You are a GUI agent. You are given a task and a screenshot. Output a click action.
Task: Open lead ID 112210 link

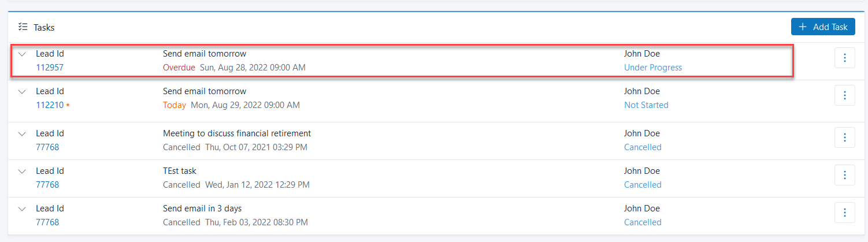point(50,105)
